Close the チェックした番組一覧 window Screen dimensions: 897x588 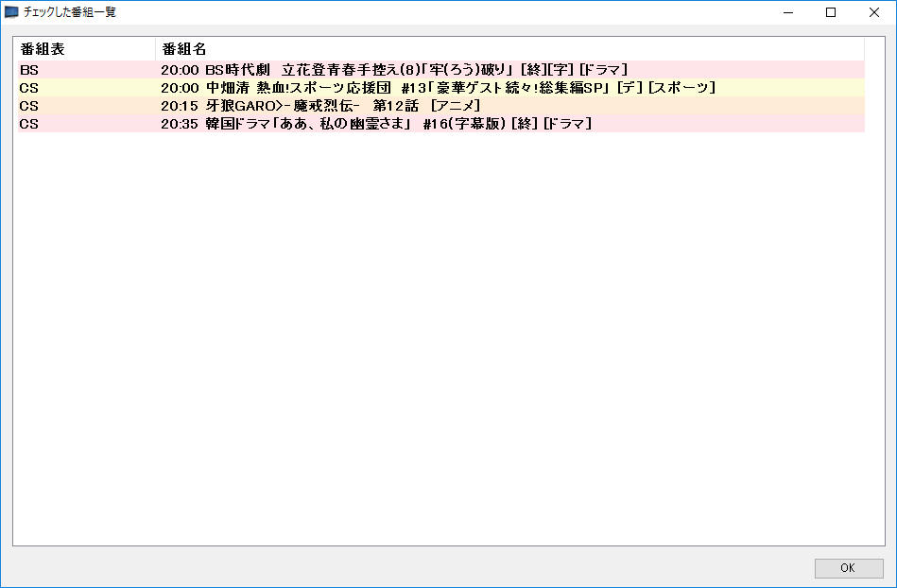tap(874, 12)
